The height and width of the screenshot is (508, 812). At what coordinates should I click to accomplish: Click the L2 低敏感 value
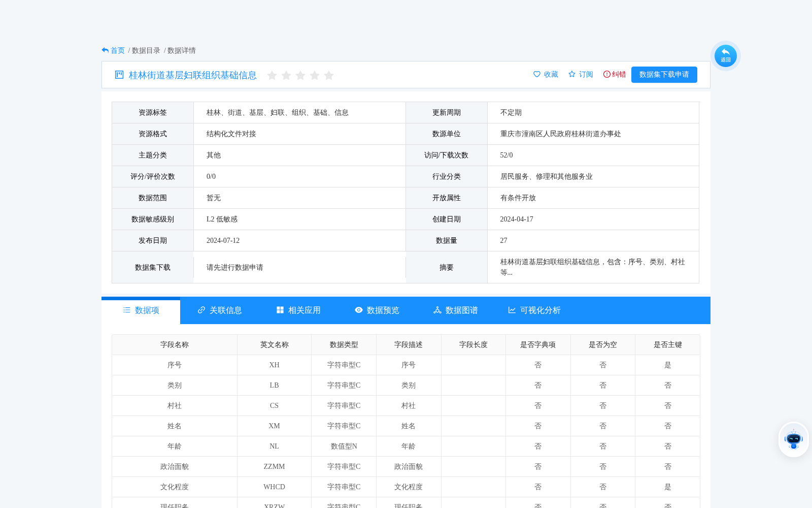pyautogui.click(x=222, y=219)
